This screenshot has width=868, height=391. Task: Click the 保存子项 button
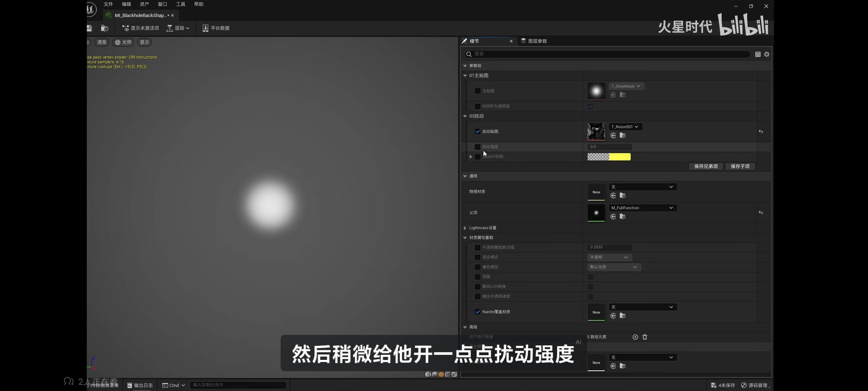(740, 167)
